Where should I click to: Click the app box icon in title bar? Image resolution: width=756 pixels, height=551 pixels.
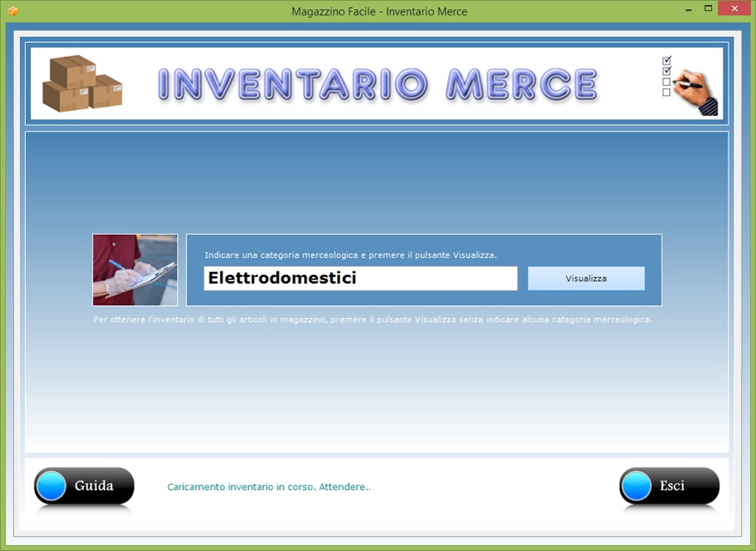coord(13,10)
